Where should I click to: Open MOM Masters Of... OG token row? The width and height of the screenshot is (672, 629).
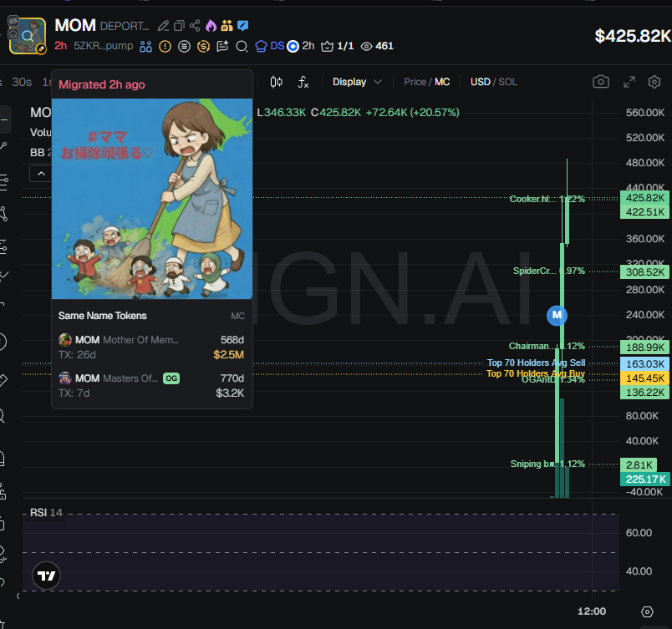[151, 386]
